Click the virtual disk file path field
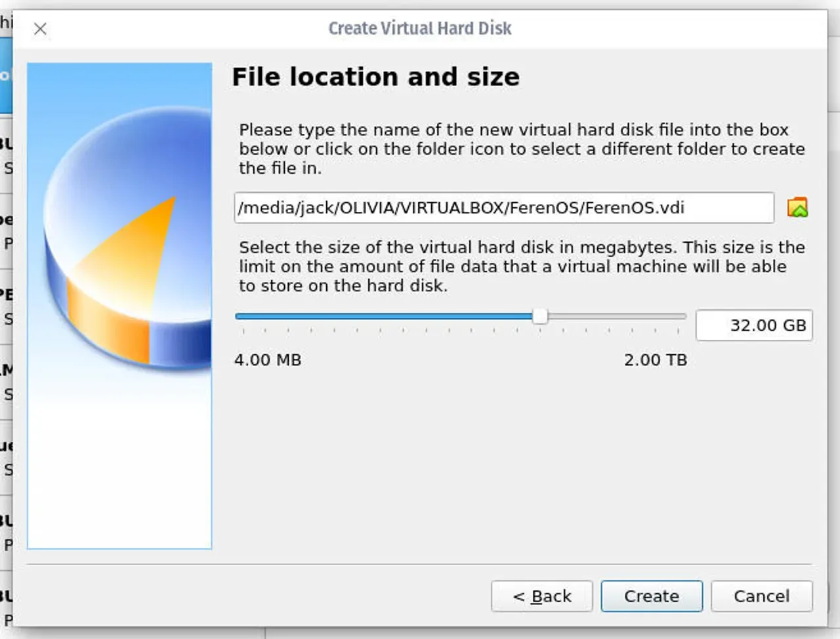Screen dimensions: 840x639 tap(504, 208)
